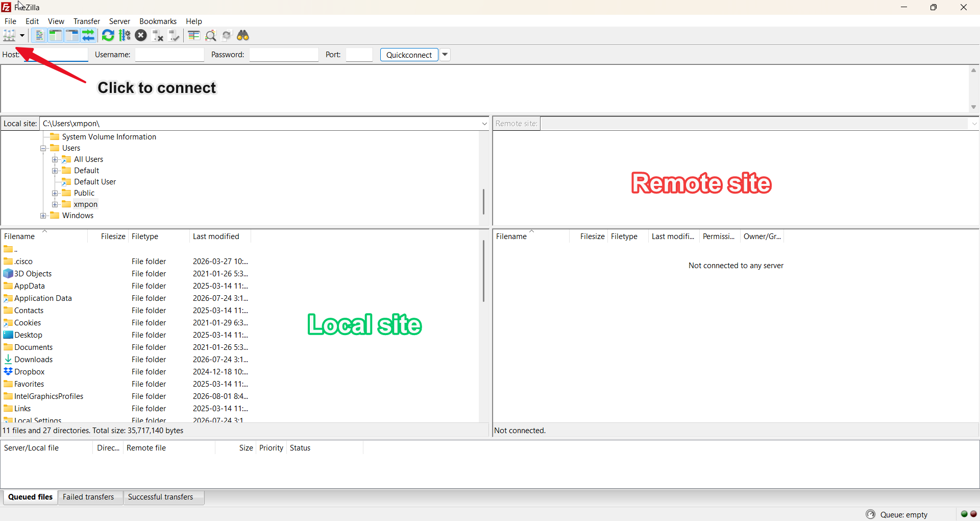
Task: Sort remote list by Owner/Group column
Action: (762, 236)
